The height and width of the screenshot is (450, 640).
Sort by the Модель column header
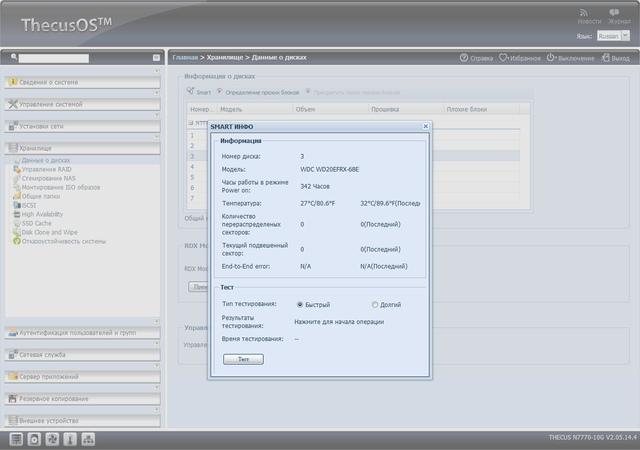(x=255, y=109)
